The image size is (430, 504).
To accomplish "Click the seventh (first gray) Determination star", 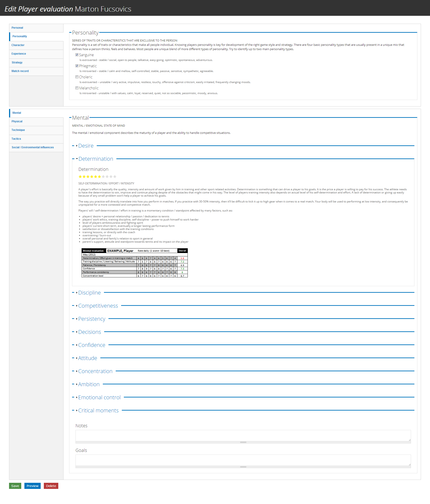I will pyautogui.click(x=103, y=177).
